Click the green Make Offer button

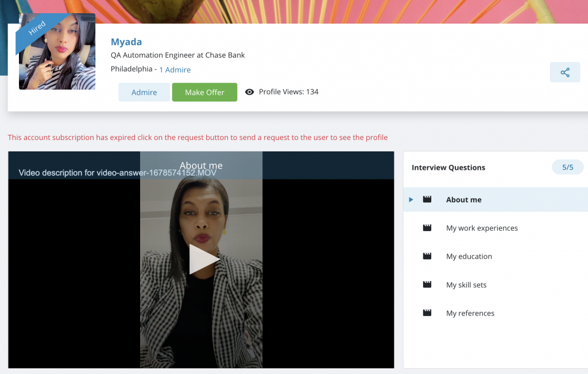(x=205, y=92)
